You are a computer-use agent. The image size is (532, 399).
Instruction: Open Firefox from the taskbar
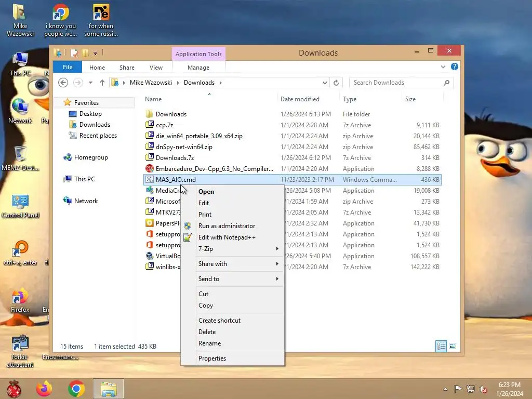[x=45, y=389]
